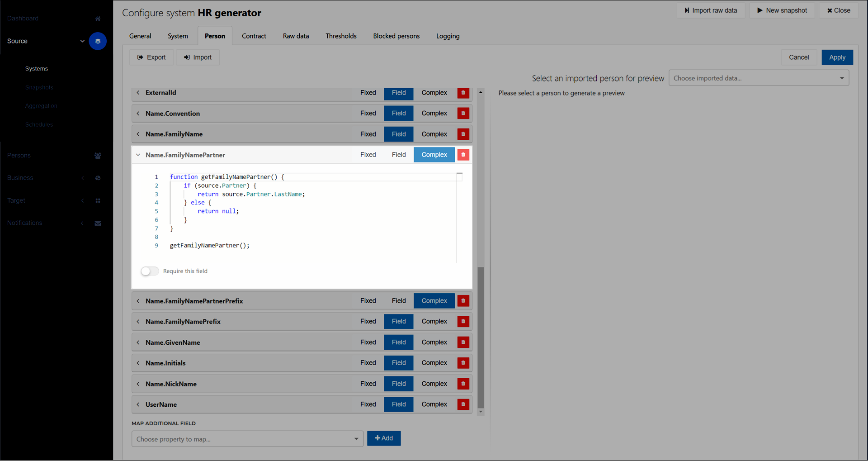Delete the Name.GivenName mapping
868x461 pixels.
coord(463,342)
